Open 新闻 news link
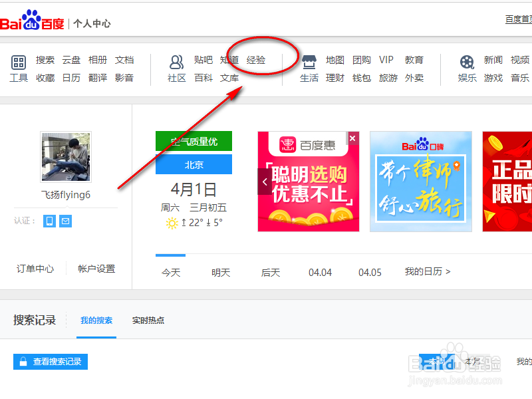Viewport: 532px width, 399px height. (493, 60)
